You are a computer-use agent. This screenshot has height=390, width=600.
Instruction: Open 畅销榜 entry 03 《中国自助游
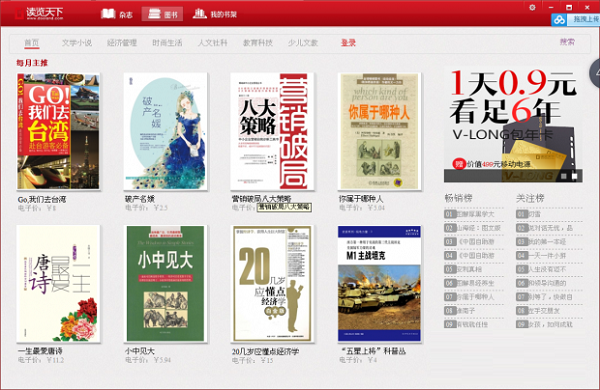coord(473,242)
